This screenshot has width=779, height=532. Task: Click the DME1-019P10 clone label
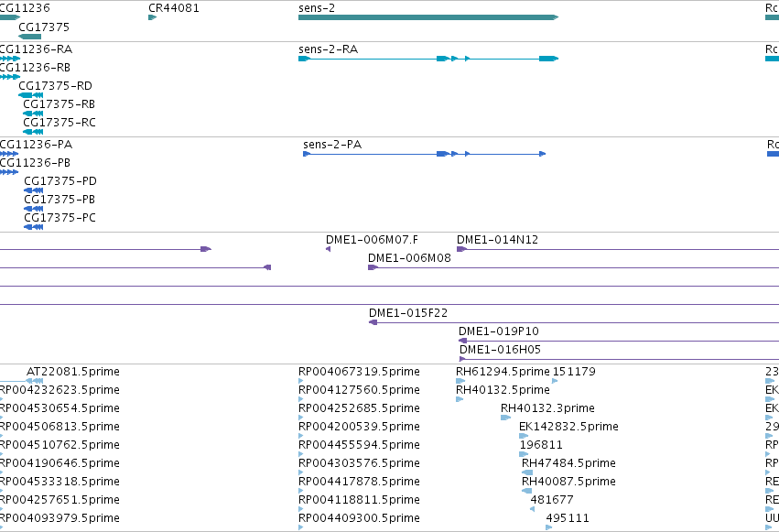pos(498,331)
